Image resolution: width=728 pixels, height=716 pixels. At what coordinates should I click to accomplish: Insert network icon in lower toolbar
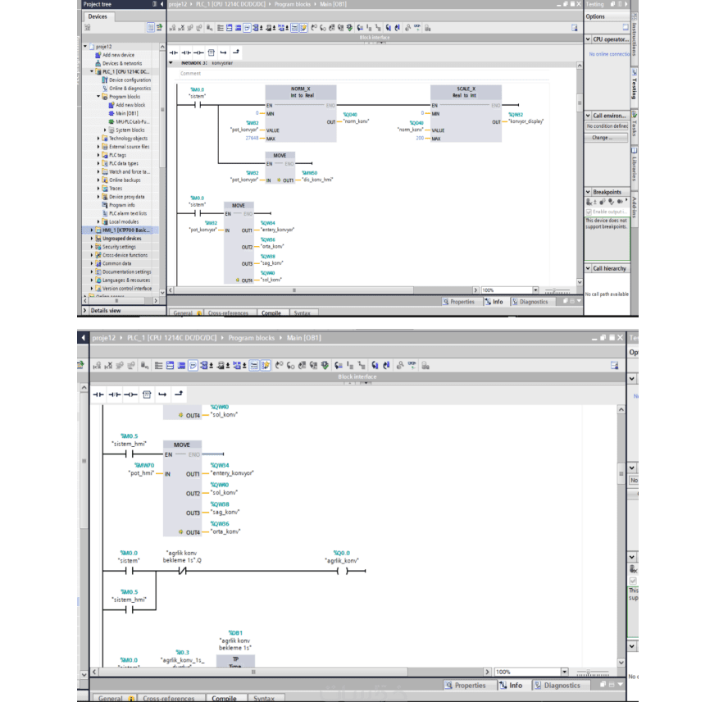(97, 366)
